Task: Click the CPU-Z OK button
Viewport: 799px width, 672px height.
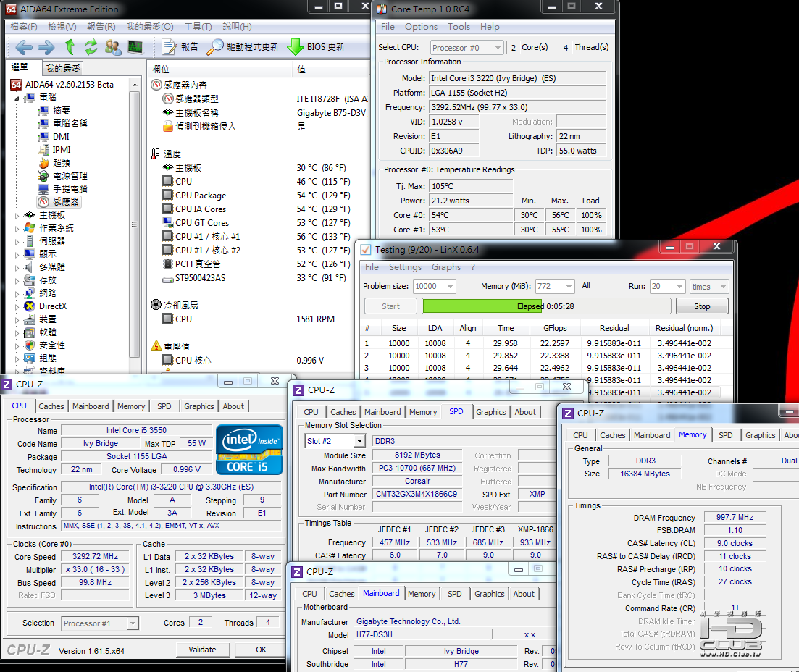Action: point(261,650)
